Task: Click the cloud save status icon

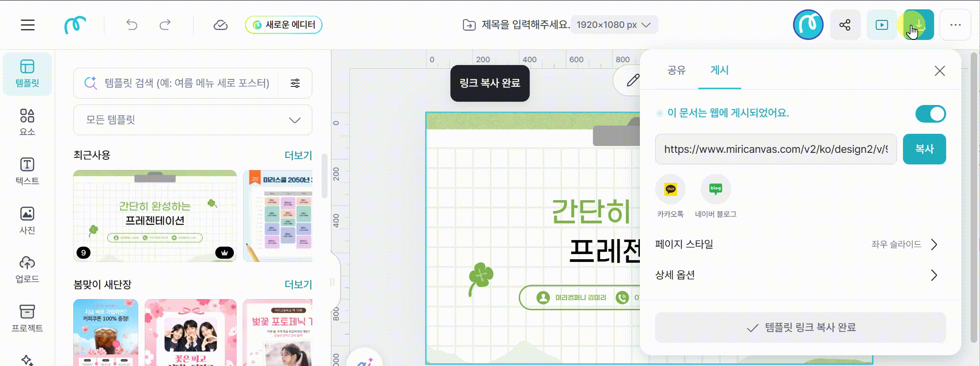Action: click(220, 25)
